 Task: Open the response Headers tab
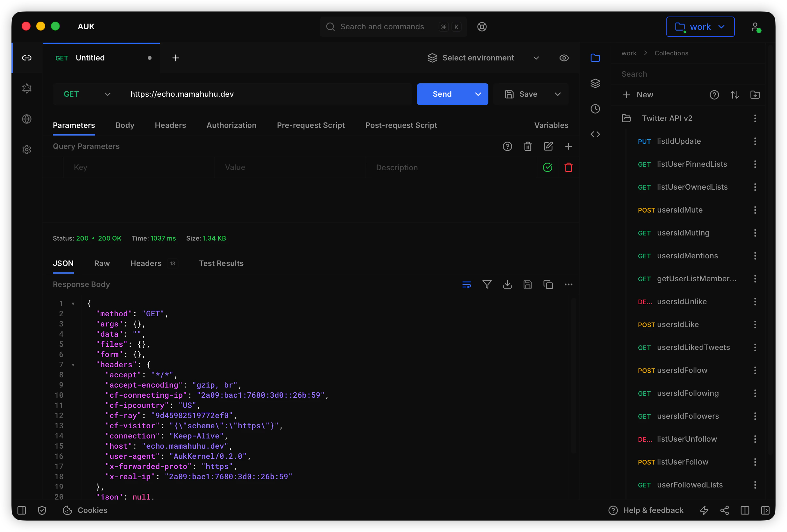pos(145,263)
